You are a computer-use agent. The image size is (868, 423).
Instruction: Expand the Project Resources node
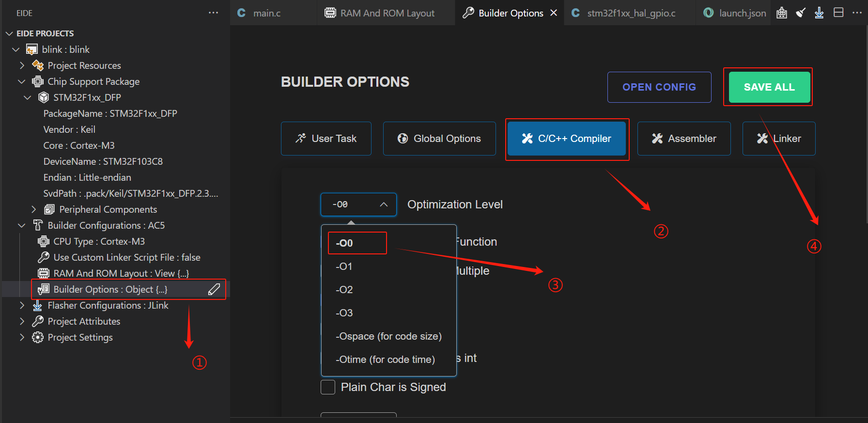pyautogui.click(x=22, y=65)
